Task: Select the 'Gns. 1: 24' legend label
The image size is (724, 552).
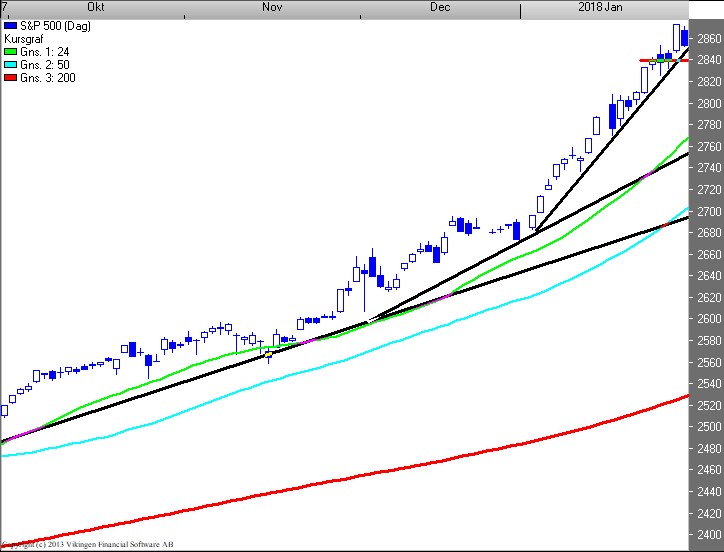Action: [44, 52]
